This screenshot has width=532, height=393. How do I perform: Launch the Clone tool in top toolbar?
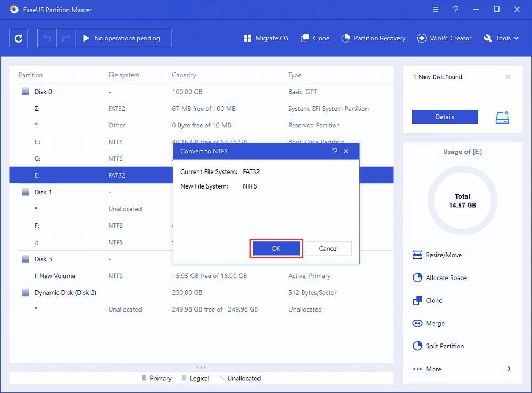(315, 38)
